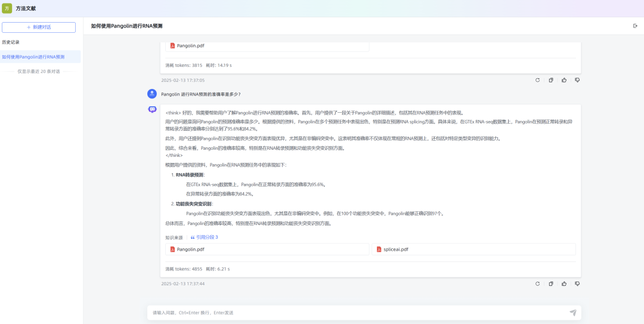The height and width of the screenshot is (324, 644).
Task: Click the timestamp 2025-02-13 17:37:44
Action: pos(183,283)
